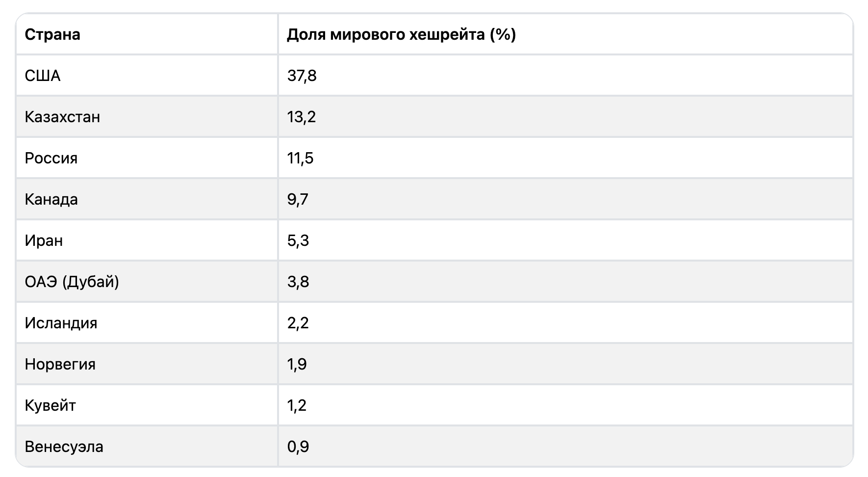Screen dimensions: 868x477
Task: Select the 13,2 value for Казахстан
Action: pyautogui.click(x=302, y=117)
